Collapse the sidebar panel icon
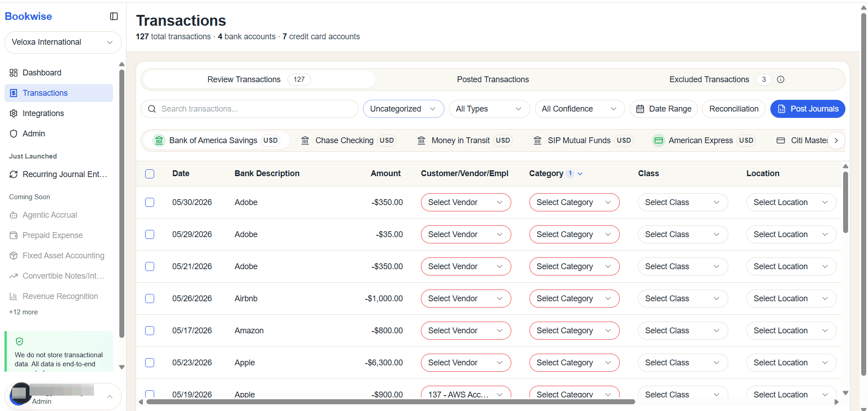Viewport: 868px width, 411px height. point(114,16)
